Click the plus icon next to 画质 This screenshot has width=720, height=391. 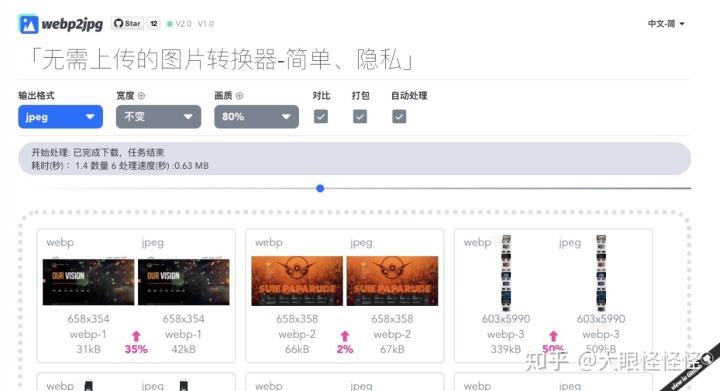click(239, 95)
